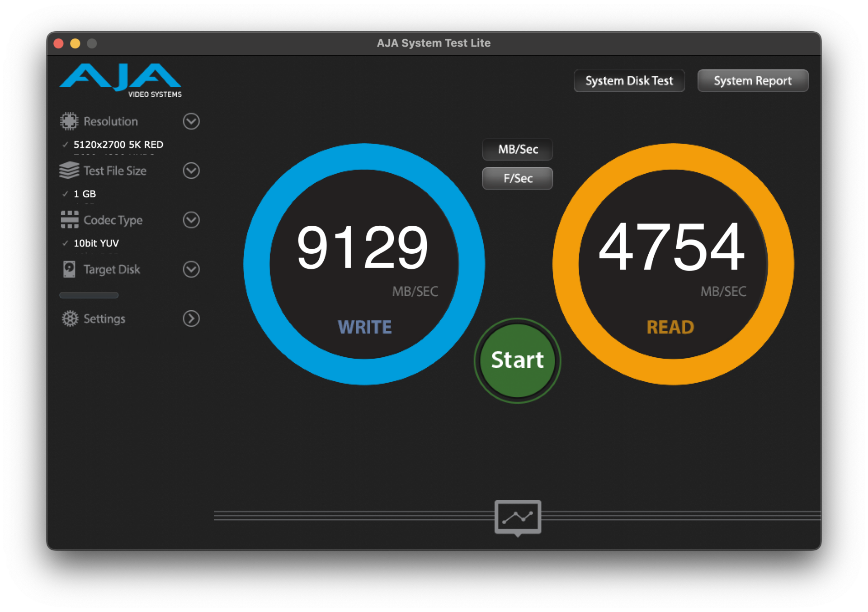Switch units to MB/Sec
Screen dimensions: 868x612
pos(518,149)
